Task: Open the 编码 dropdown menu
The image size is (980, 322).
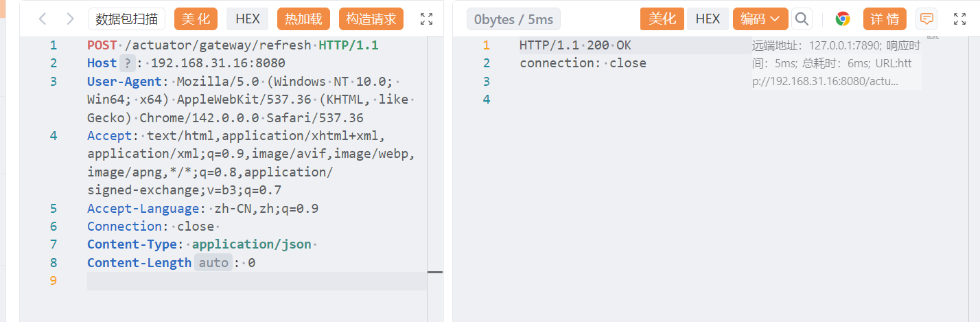Action: [760, 19]
